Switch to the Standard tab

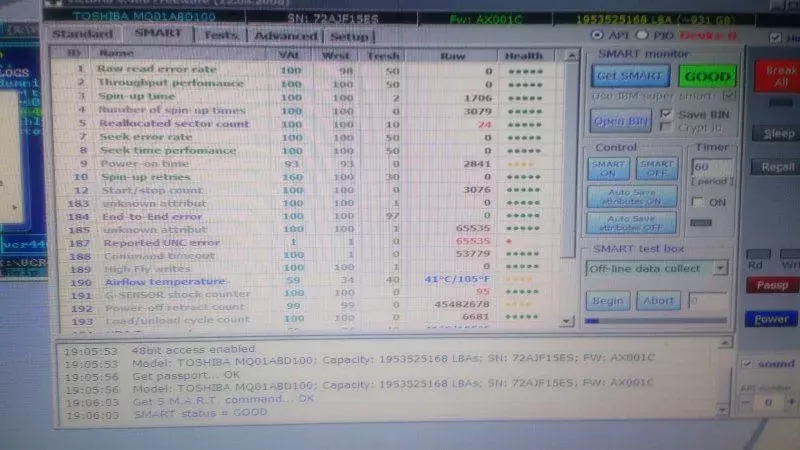pos(83,34)
